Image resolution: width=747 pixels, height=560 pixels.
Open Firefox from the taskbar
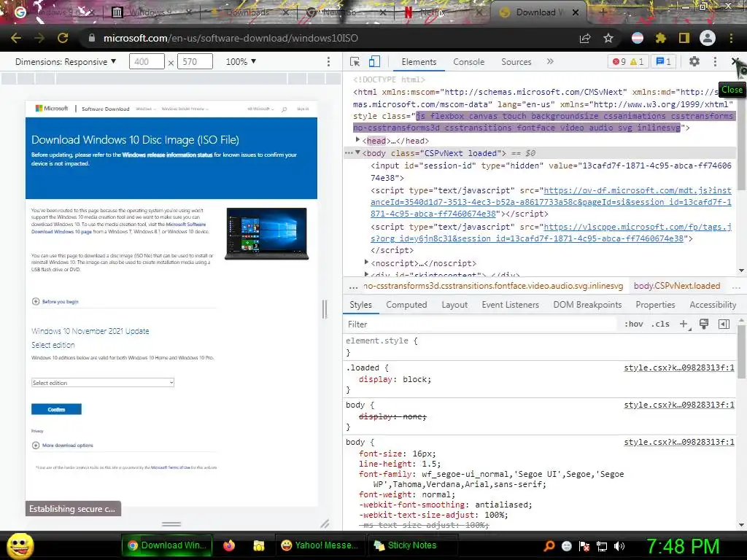(228, 545)
